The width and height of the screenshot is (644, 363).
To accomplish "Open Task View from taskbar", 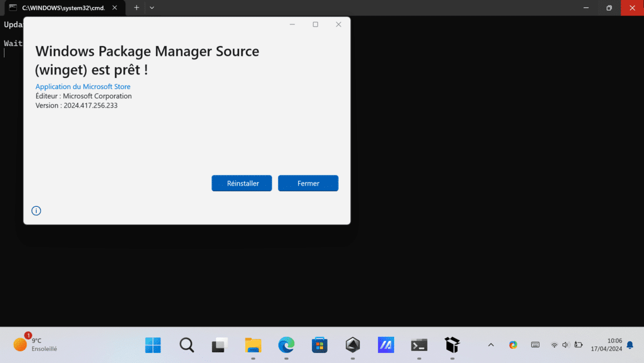I will [220, 345].
